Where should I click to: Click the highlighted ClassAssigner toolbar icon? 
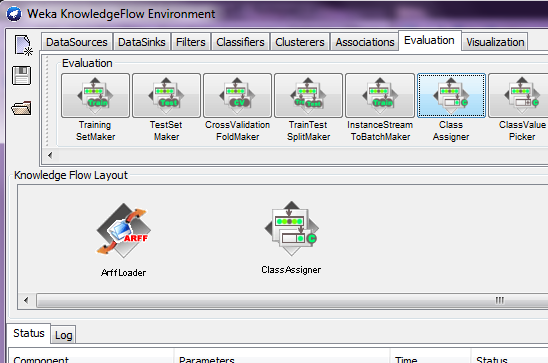451,95
